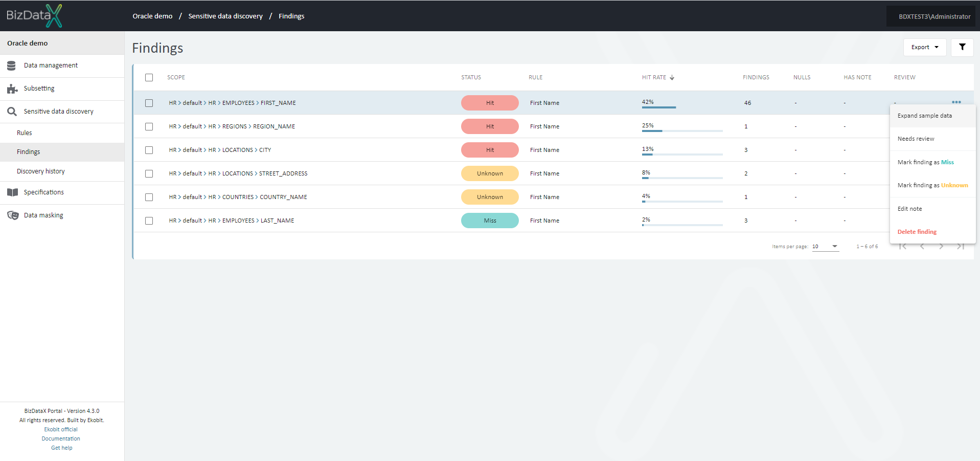The width and height of the screenshot is (980, 461).
Task: Go to the first page
Action: (x=903, y=247)
